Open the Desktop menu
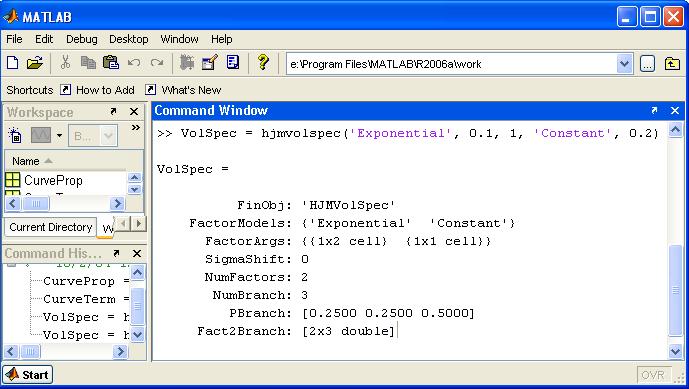The width and height of the screenshot is (689, 389). pyautogui.click(x=129, y=39)
